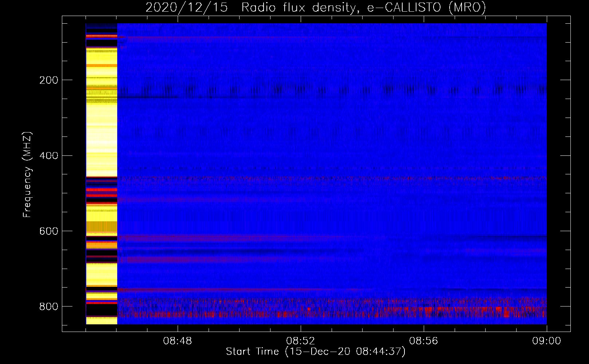
Task: Click the 'Frequency (MHZ)' axis label
Action: tap(27, 175)
